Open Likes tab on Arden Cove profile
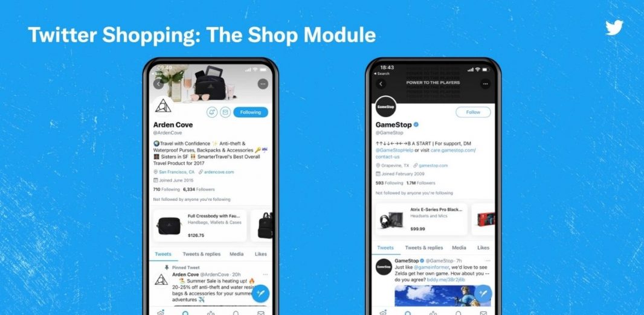Screen dimensions: 644x315 (x=261, y=254)
